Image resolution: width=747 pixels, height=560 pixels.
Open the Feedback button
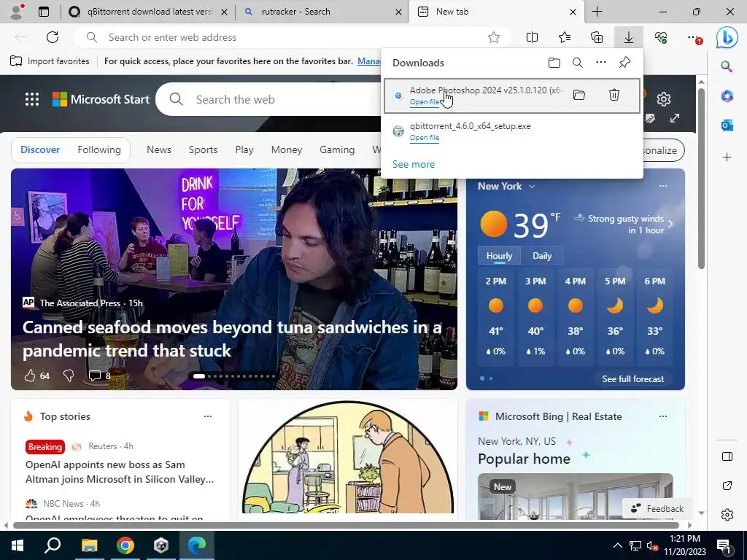click(x=657, y=508)
